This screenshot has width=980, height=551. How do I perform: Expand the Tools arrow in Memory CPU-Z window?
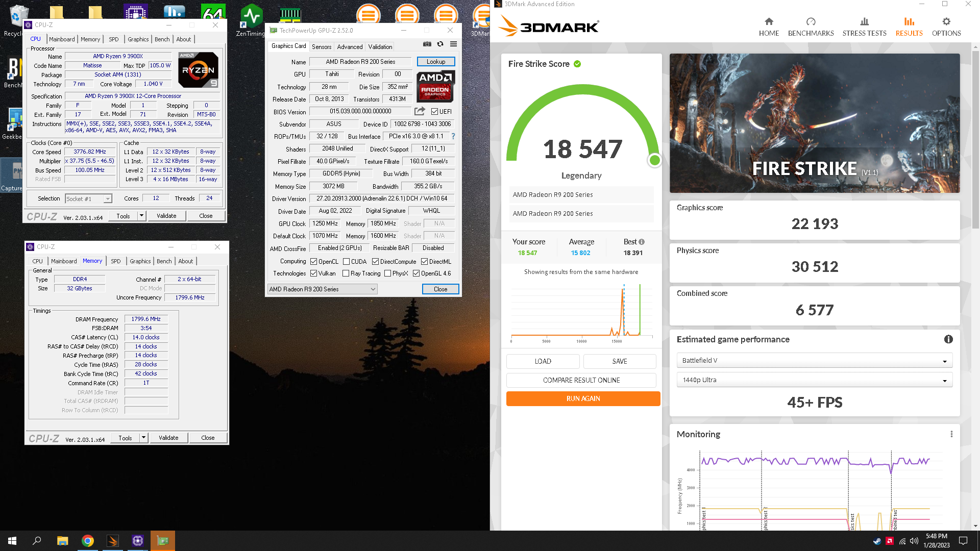[144, 438]
